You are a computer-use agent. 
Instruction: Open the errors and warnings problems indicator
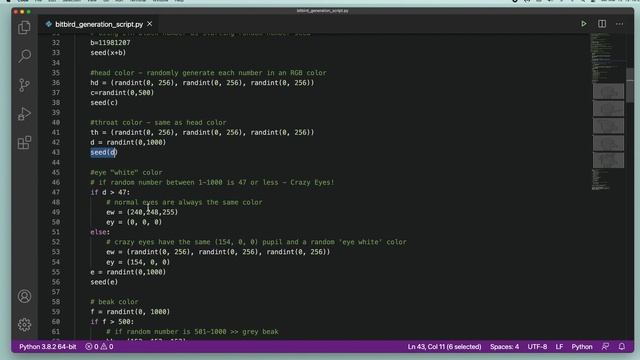pyautogui.click(x=99, y=347)
